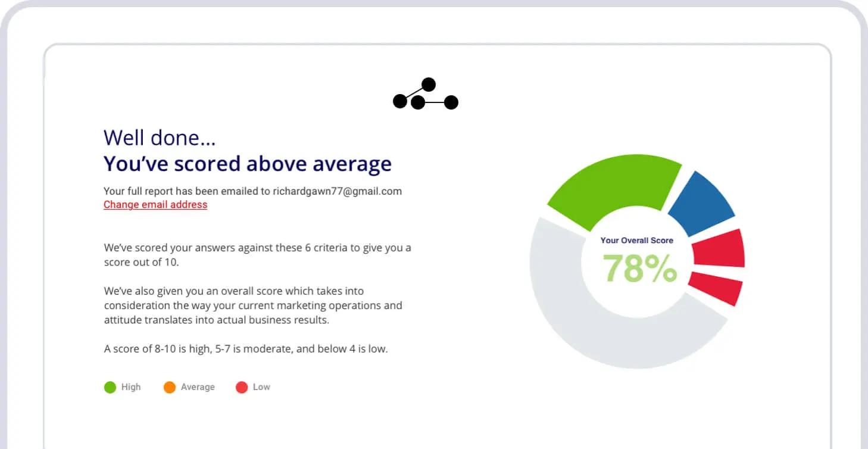
Task: Click the red Low legend dot
Action: (x=242, y=388)
